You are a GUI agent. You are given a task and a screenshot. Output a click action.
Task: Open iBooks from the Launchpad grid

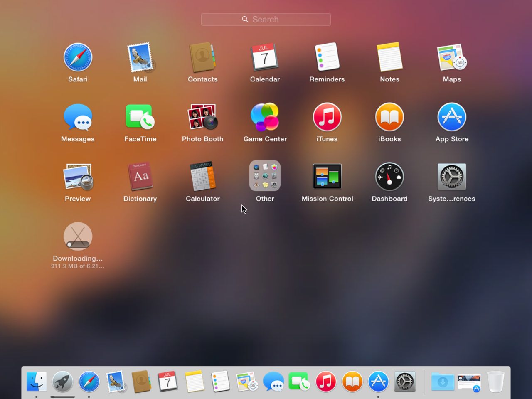click(x=389, y=117)
